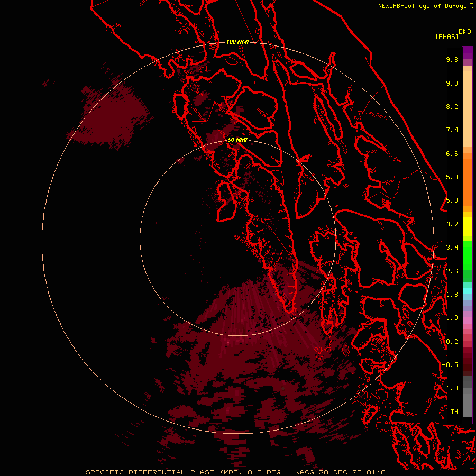Viewport: 476px width, 476px height.
Task: Click the 5.0 value on the color scale
Action: (452, 200)
